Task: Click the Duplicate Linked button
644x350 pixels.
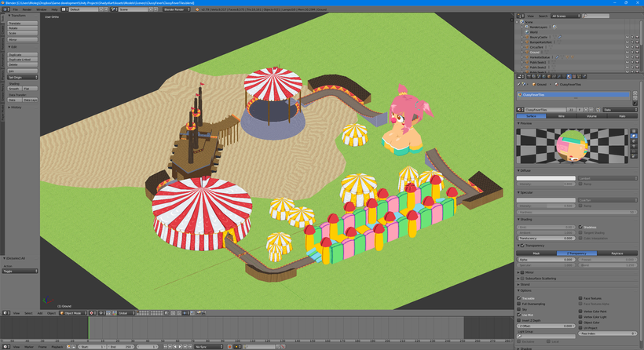Action: (x=23, y=60)
